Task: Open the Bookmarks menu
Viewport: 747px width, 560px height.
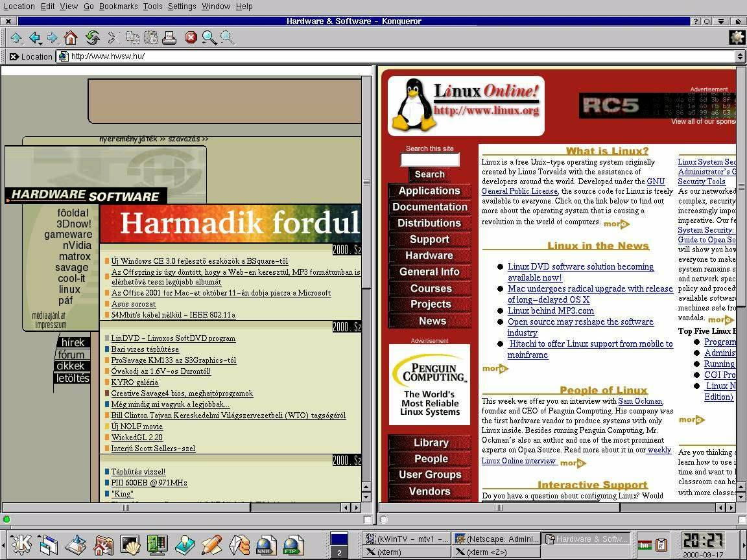Action: [118, 6]
